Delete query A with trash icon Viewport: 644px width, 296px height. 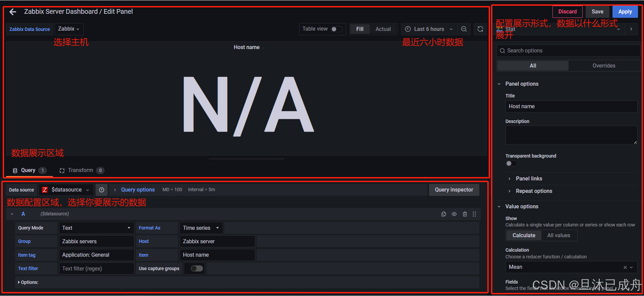pos(465,214)
